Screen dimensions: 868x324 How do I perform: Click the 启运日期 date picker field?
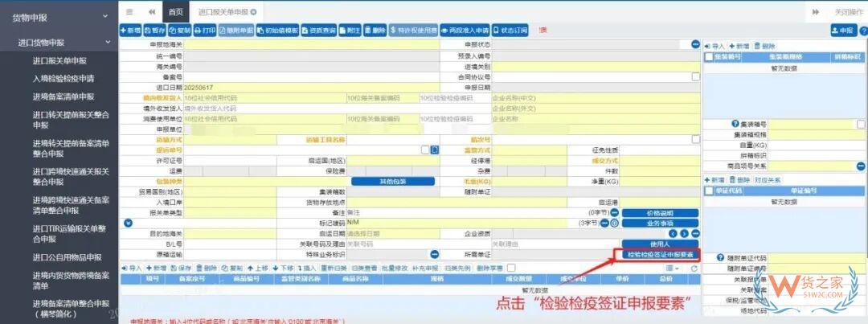393,234
